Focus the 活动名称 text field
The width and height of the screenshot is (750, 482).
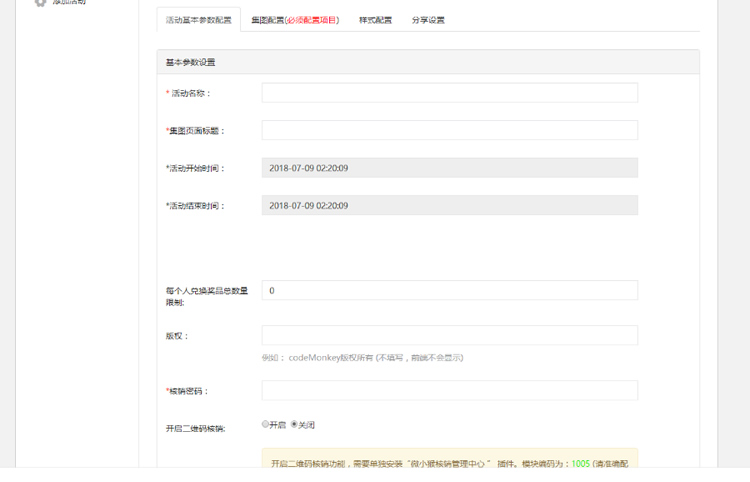(x=449, y=93)
